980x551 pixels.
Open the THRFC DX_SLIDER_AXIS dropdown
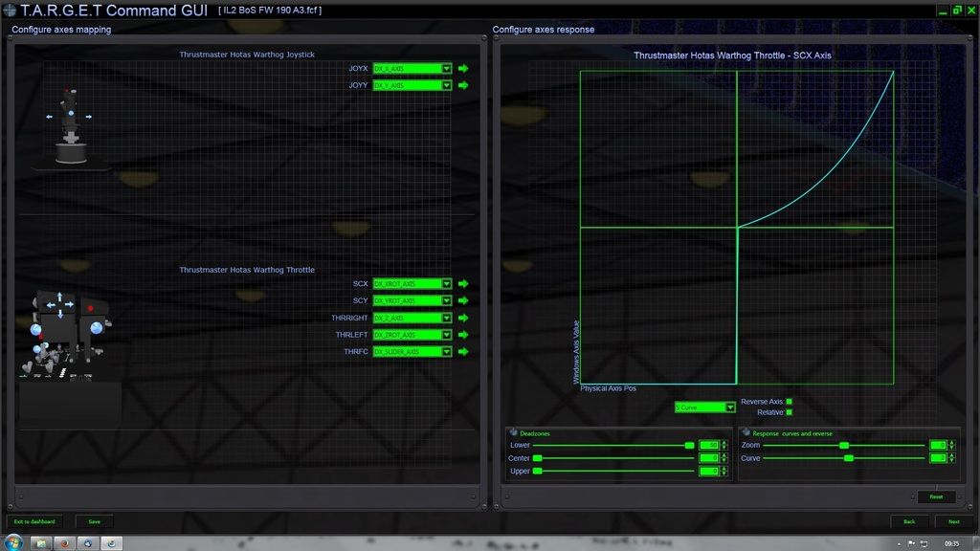pos(446,352)
